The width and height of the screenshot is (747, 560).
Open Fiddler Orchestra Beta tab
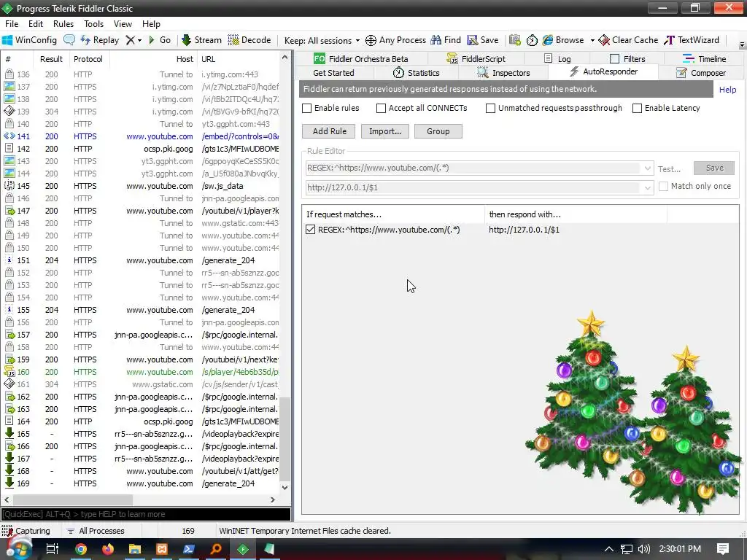tap(361, 58)
